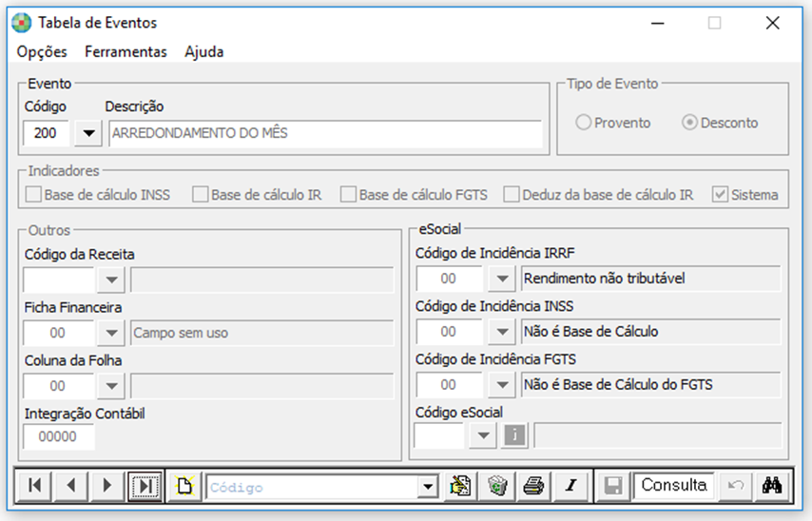Expand Código de Incidência IRRF dropdown

501,279
